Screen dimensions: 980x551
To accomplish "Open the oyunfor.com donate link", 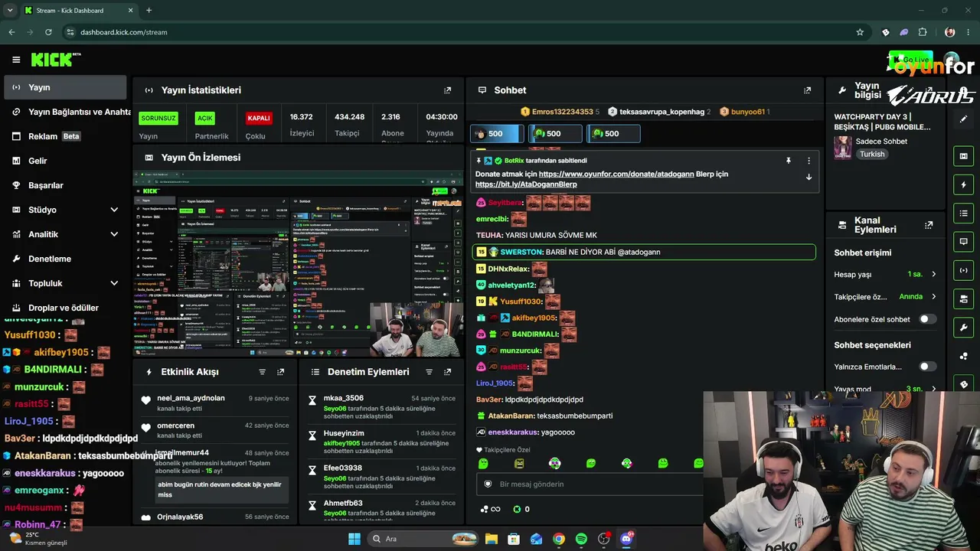I will (616, 174).
